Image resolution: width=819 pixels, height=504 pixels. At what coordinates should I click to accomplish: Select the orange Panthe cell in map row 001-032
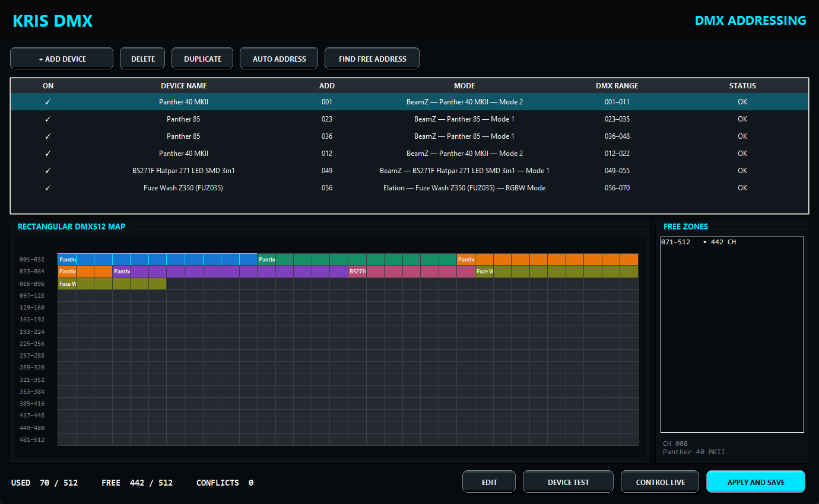click(466, 259)
